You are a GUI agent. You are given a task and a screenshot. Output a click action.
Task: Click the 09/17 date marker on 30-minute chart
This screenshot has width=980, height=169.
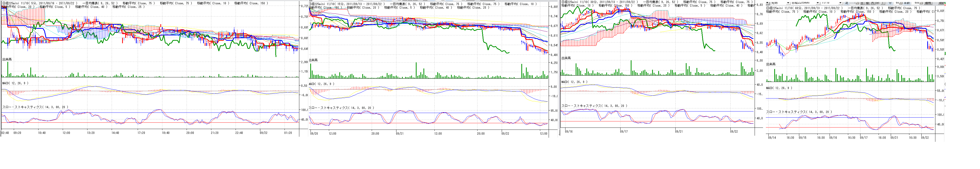click(624, 132)
